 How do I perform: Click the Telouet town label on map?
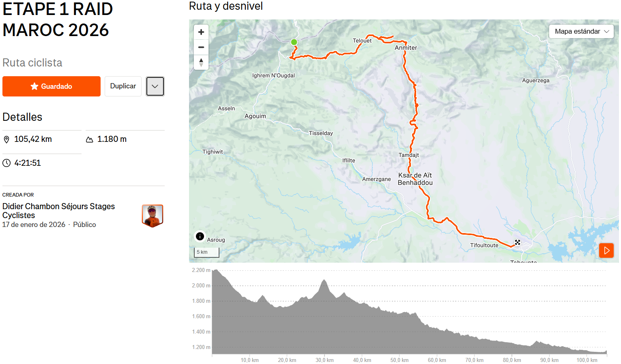click(362, 41)
